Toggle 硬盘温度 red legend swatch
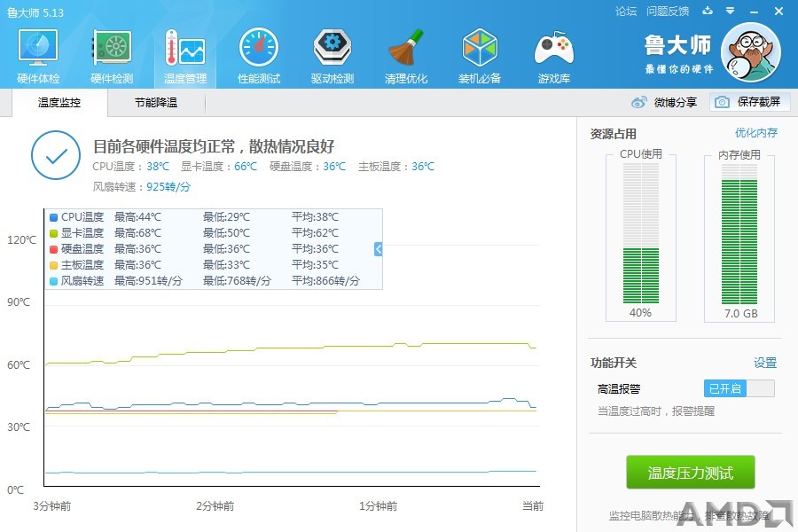Viewport: 798px width, 532px height. (53, 249)
